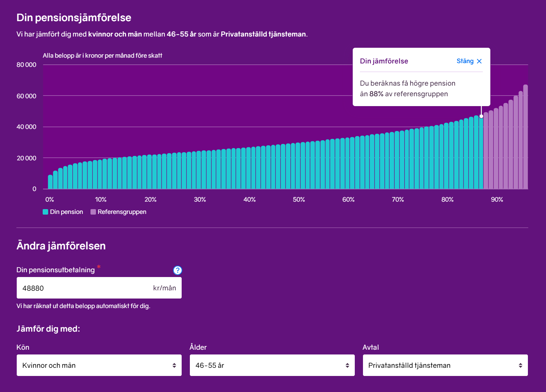
Task: Click the 90% label on the x-axis
Action: coord(497,200)
